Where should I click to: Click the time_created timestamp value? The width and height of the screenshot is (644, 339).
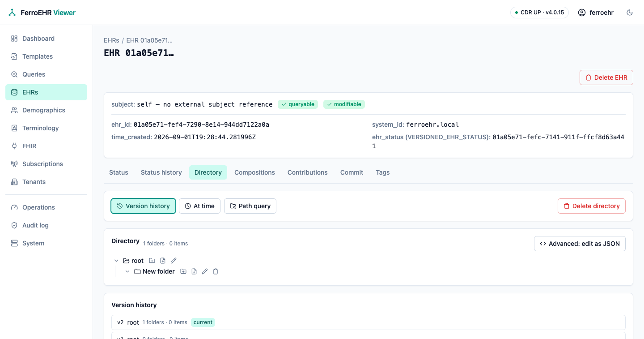[205, 137]
